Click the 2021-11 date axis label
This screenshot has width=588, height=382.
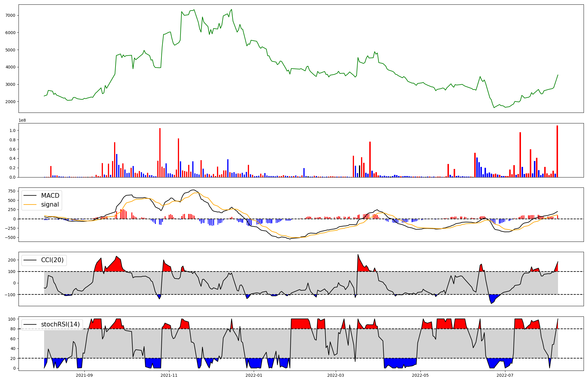[x=169, y=375]
